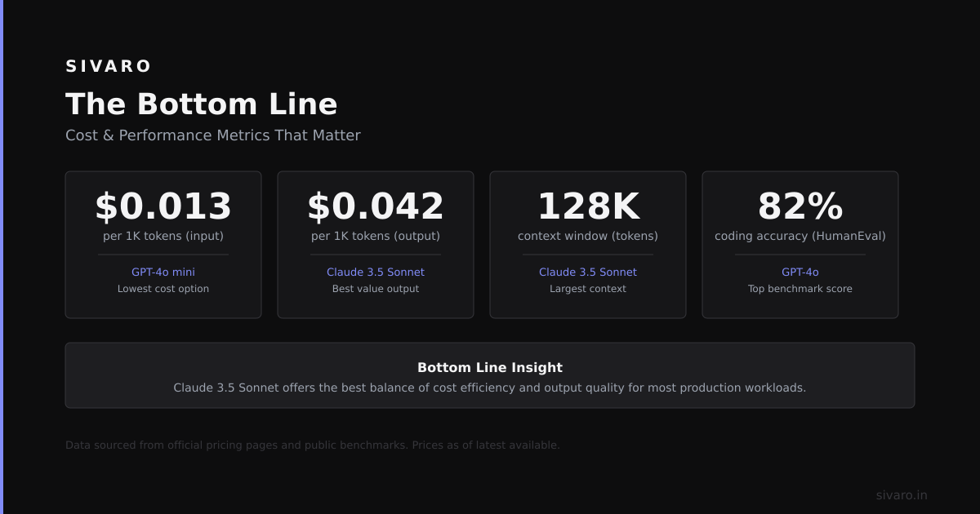This screenshot has width=980, height=514.
Task: Click the 82% coding accuracy figure
Action: 800,206
